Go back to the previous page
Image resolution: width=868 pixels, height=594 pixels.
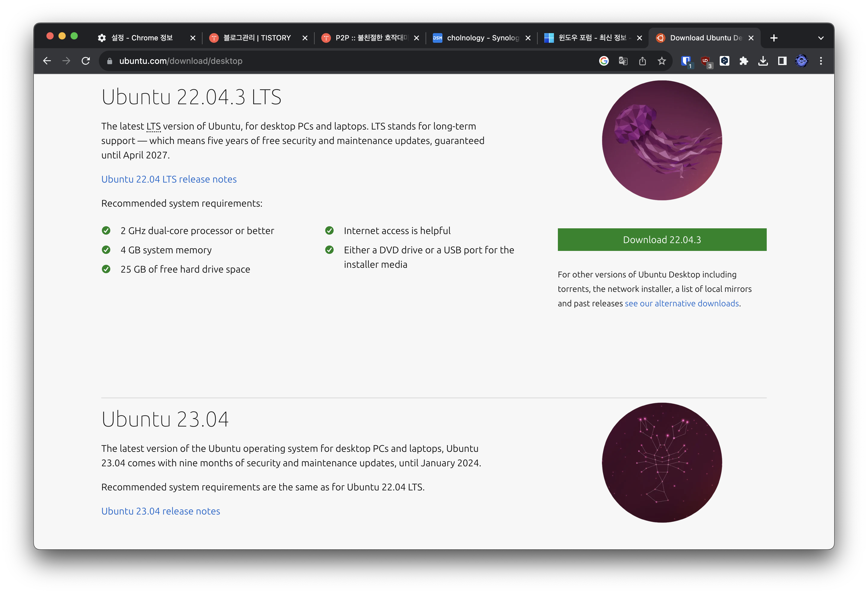(47, 61)
